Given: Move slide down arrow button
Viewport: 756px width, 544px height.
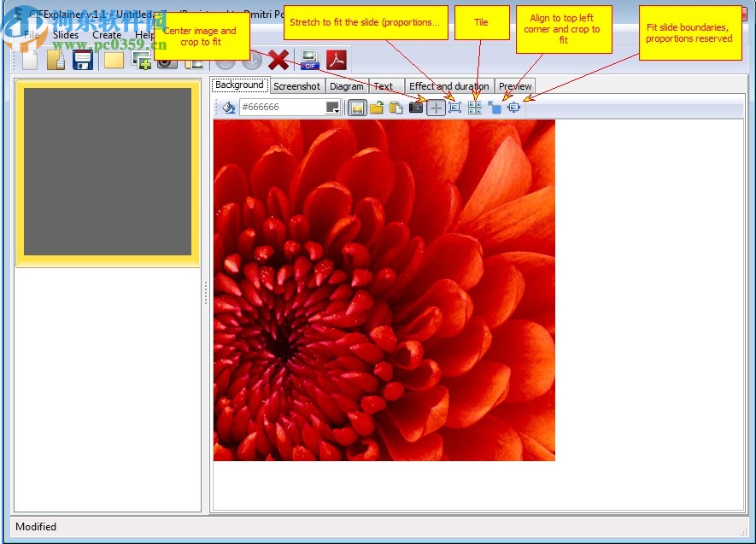Looking at the screenshot, I should point(252,61).
